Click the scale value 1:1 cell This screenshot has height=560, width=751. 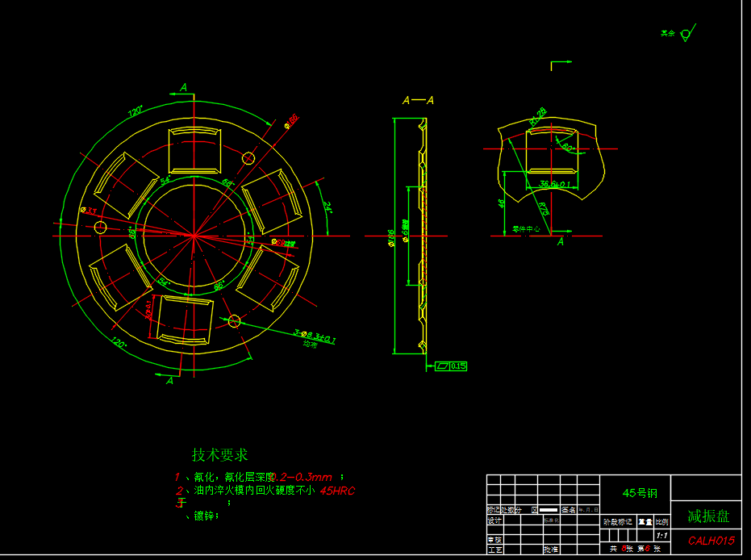coord(661,535)
